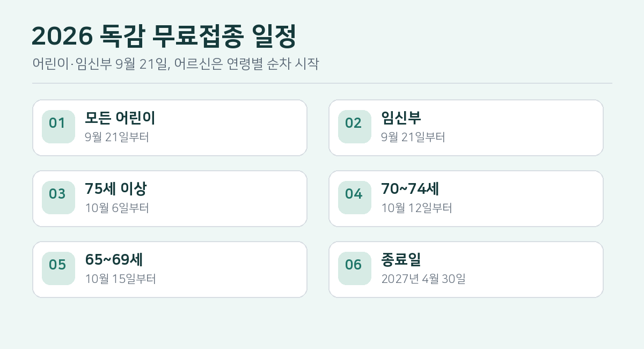Choose the 종료일 card
This screenshot has height=349, width=644.
[466, 270]
